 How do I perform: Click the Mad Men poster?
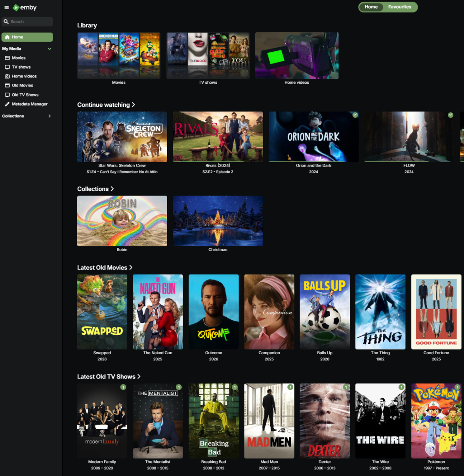[269, 421]
